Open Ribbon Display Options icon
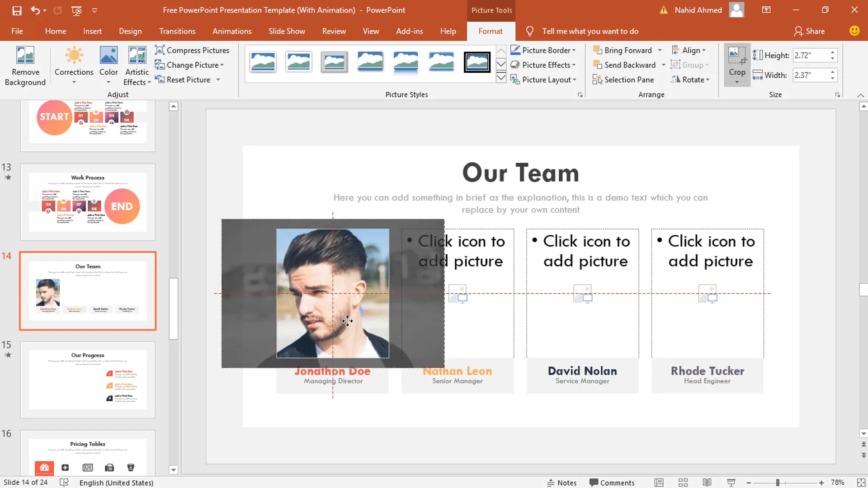Image resolution: width=868 pixels, height=488 pixels. 766,10
